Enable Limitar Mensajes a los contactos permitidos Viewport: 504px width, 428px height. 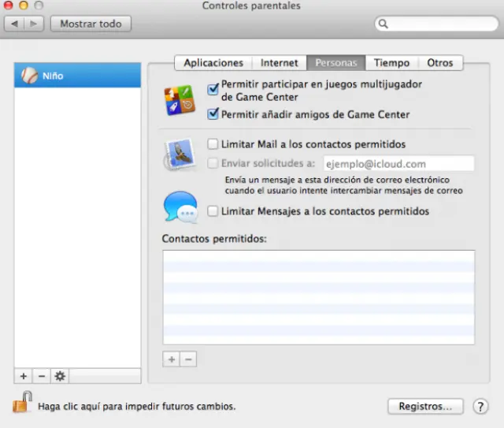pos(213,211)
